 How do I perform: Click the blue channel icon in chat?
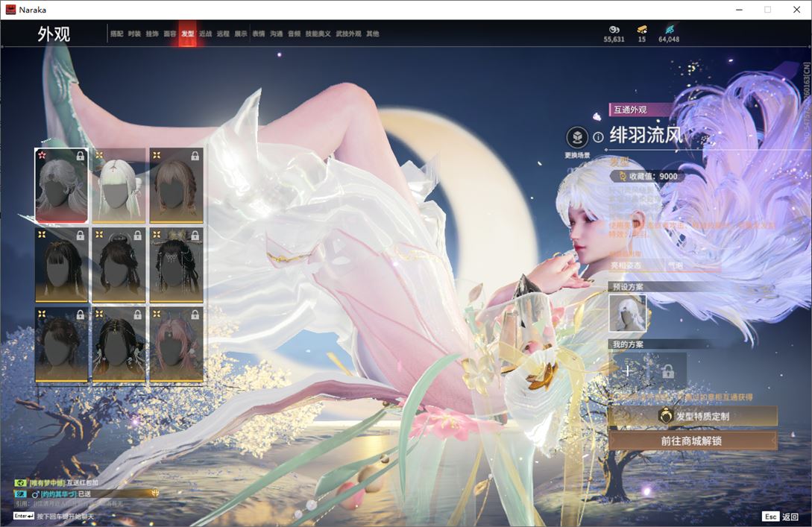20,494
